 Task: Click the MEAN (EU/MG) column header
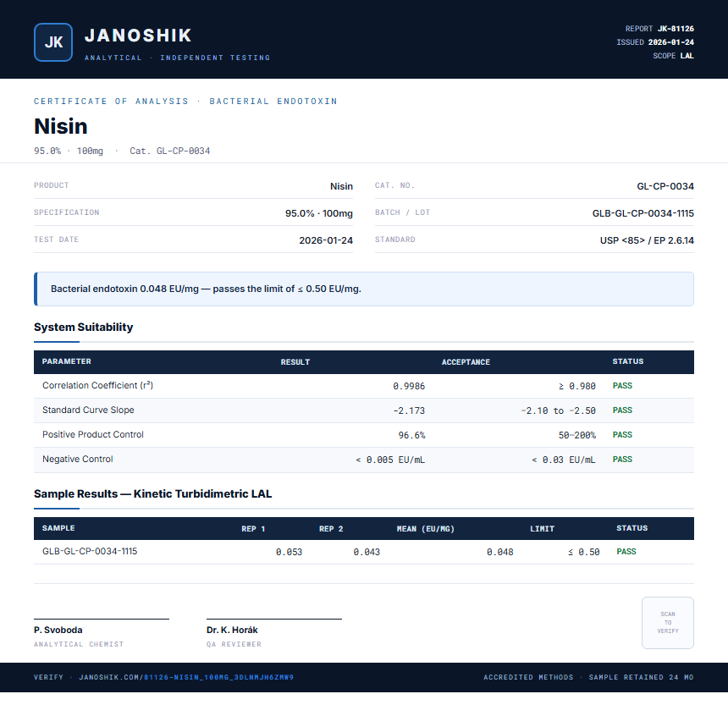click(x=425, y=528)
